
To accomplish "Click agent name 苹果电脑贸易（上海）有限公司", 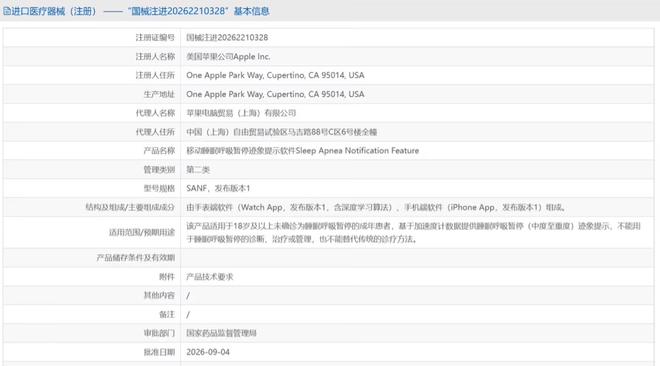I will click(241, 113).
